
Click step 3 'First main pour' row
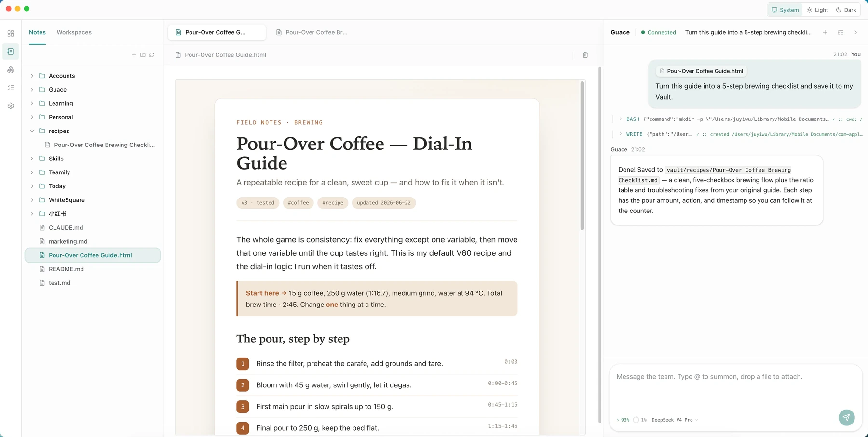coord(377,407)
